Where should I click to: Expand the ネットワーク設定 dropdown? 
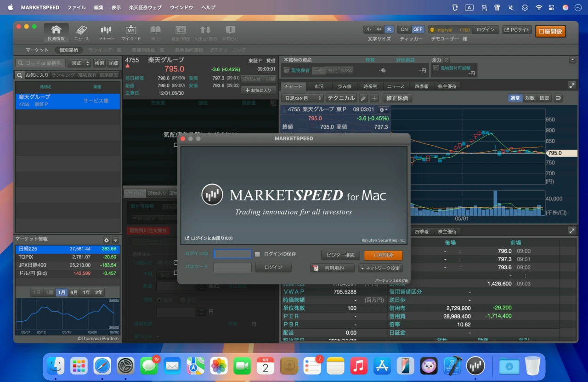pyautogui.click(x=380, y=268)
